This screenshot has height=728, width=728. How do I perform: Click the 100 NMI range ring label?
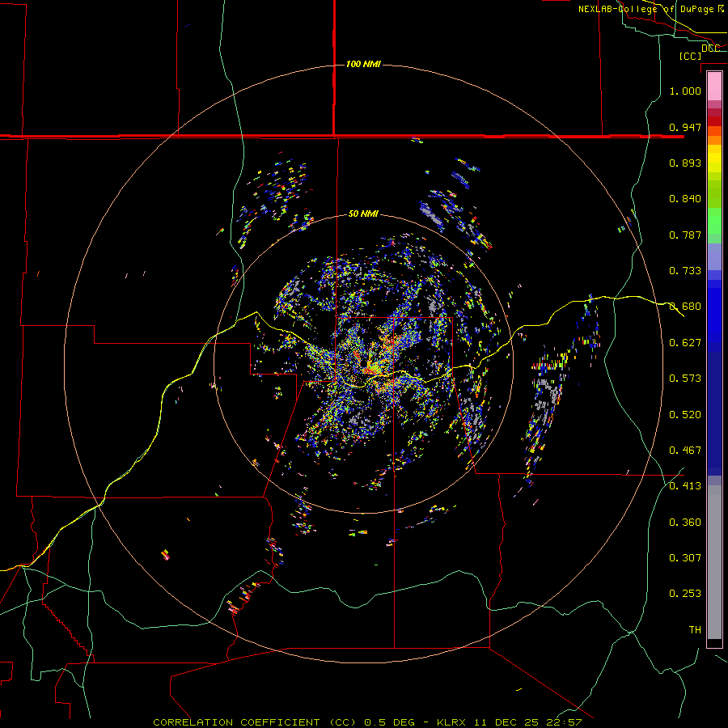pyautogui.click(x=363, y=64)
